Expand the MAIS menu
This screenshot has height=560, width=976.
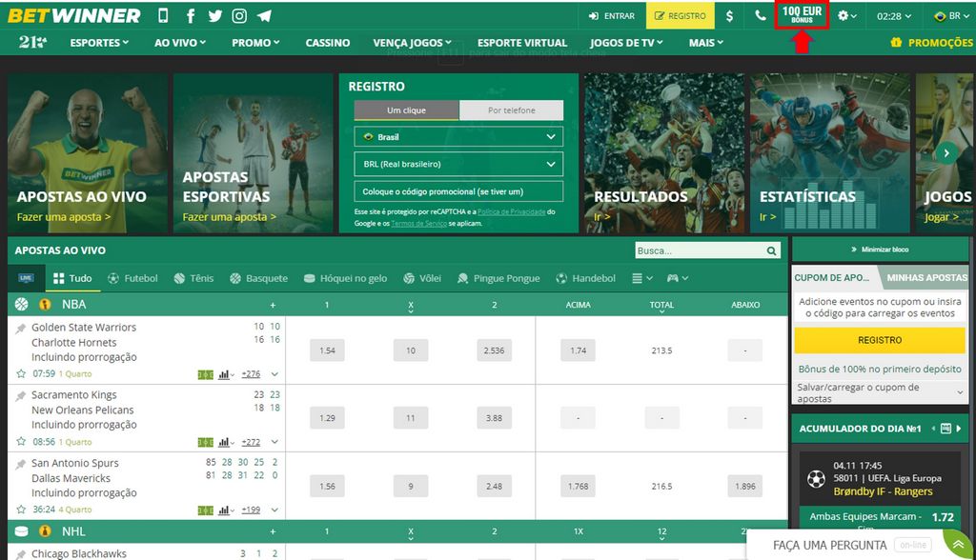tap(706, 42)
